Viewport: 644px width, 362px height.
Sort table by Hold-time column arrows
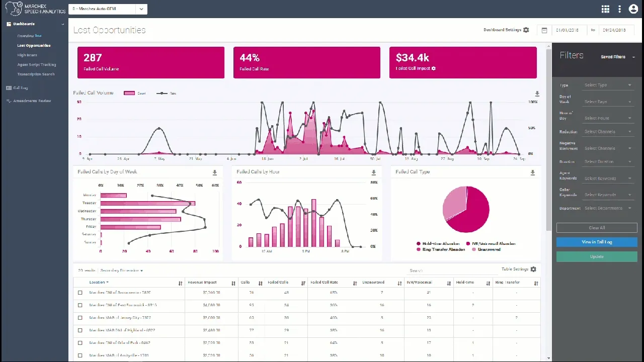point(488,284)
